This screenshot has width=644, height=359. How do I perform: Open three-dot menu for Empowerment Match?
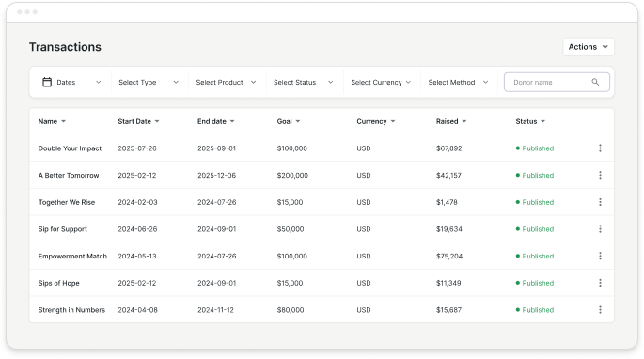[600, 256]
